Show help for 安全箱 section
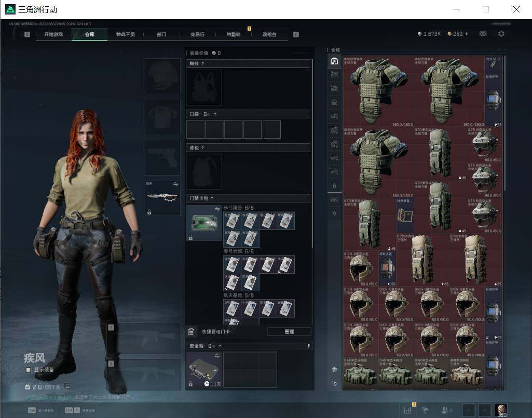The image size is (532, 418). [x=220, y=346]
